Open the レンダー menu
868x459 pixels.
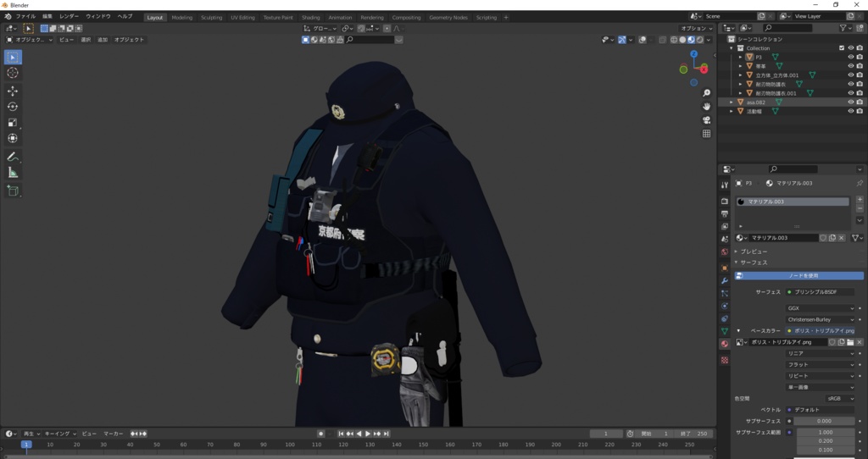[69, 17]
